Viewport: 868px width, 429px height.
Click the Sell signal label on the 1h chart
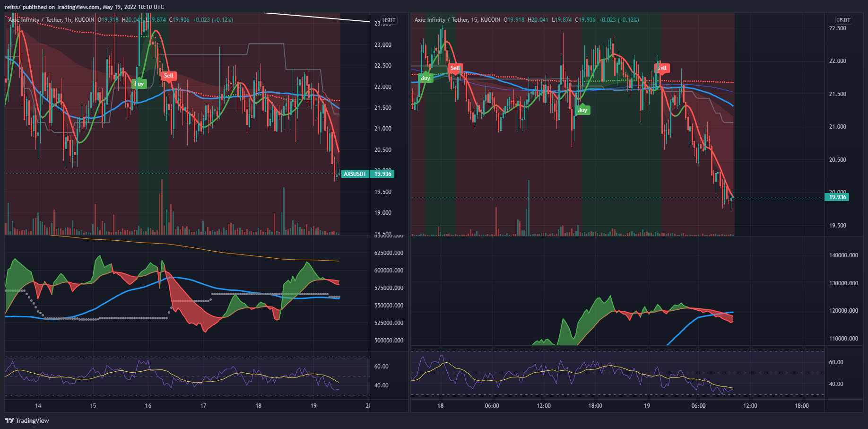tap(169, 76)
